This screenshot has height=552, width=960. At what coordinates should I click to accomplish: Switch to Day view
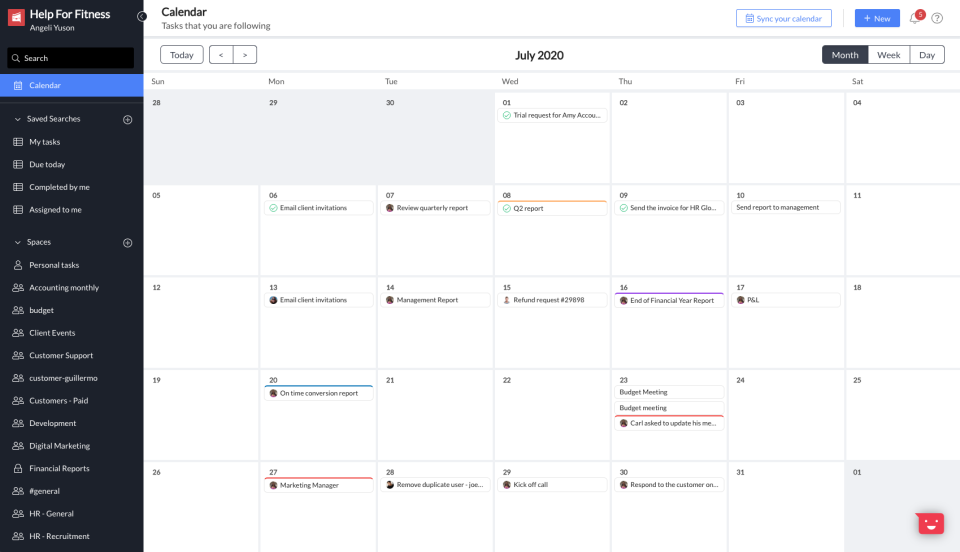point(927,55)
